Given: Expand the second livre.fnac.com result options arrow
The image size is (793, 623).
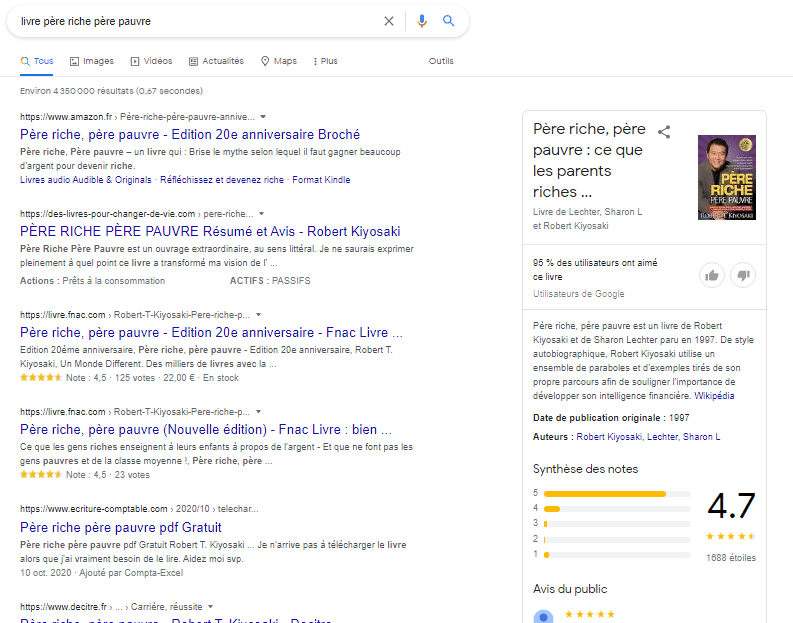Looking at the screenshot, I should click(258, 412).
